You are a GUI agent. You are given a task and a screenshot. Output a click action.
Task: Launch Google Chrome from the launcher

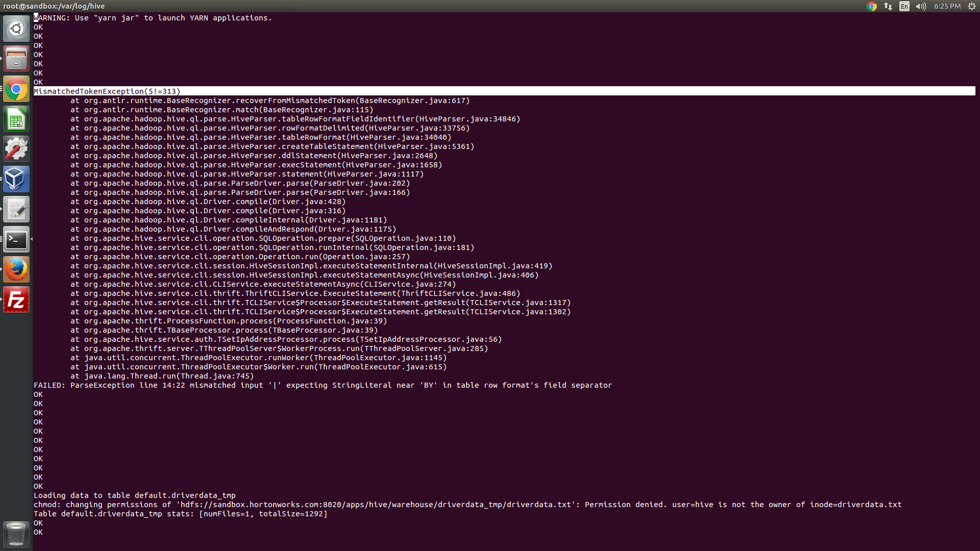click(x=16, y=89)
